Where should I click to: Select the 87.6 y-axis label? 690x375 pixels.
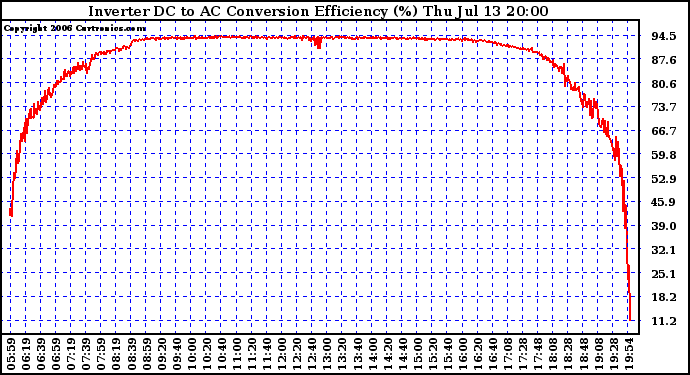tap(664, 60)
